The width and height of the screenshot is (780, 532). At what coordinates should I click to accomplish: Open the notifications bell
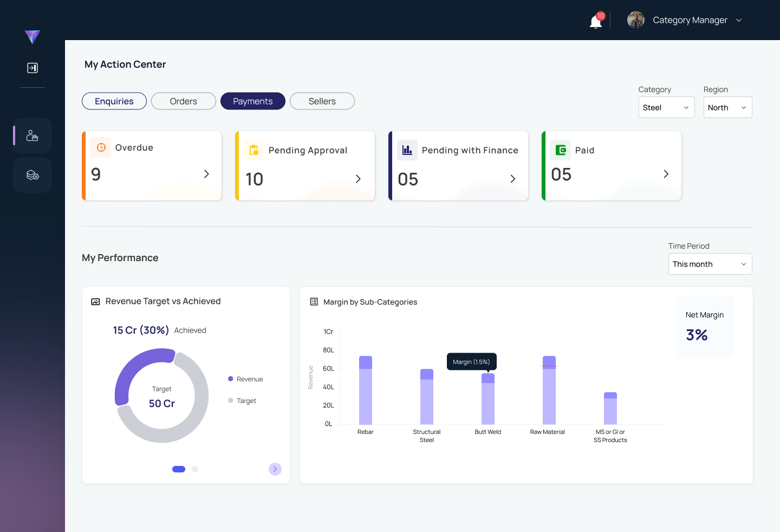[596, 21]
